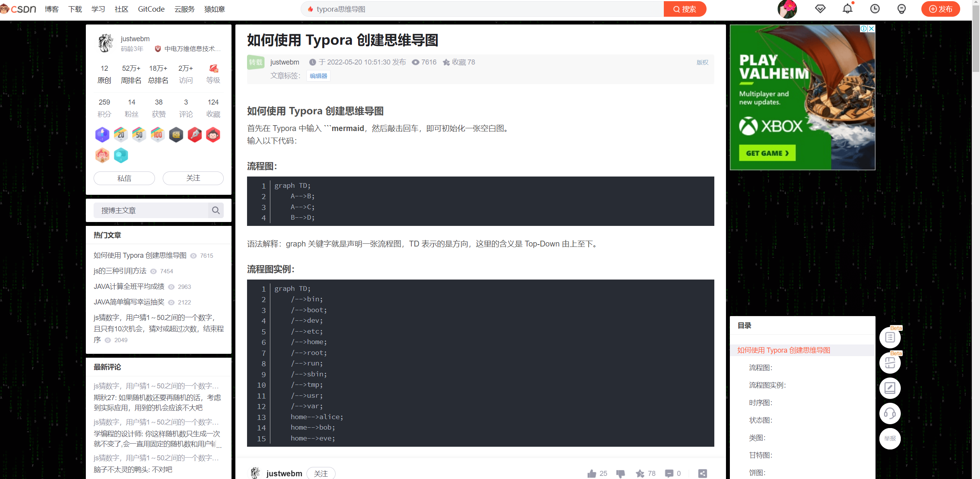Open the VIP diamond icon
The width and height of the screenshot is (980, 479).
click(820, 9)
